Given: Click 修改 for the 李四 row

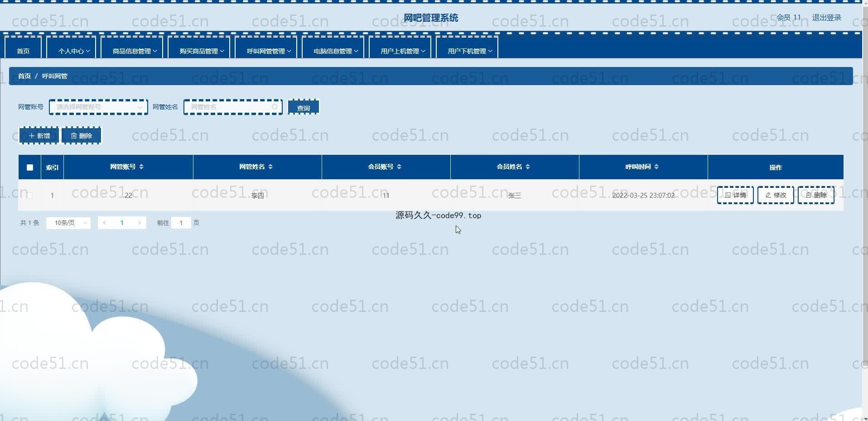Looking at the screenshot, I should (x=776, y=195).
